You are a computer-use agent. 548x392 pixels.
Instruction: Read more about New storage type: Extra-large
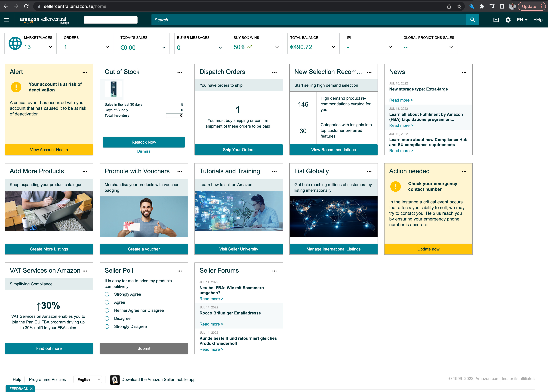(x=401, y=100)
